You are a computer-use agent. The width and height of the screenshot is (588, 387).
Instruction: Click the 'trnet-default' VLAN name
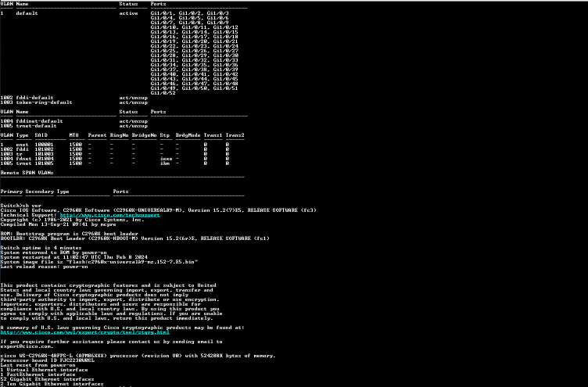pyautogui.click(x=37, y=126)
